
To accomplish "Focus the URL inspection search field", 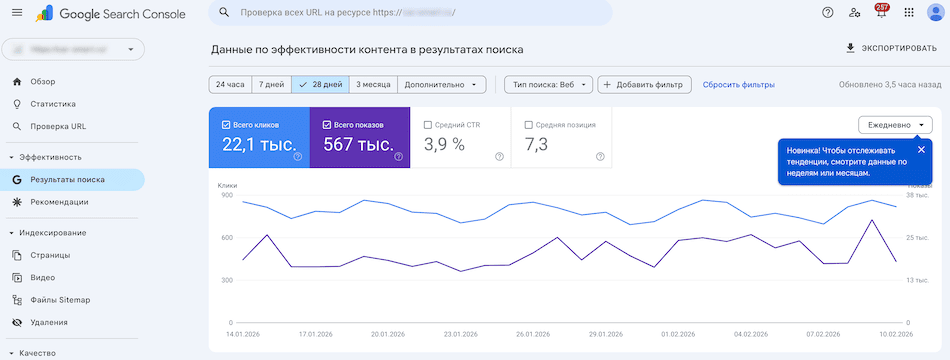I will (410, 12).
